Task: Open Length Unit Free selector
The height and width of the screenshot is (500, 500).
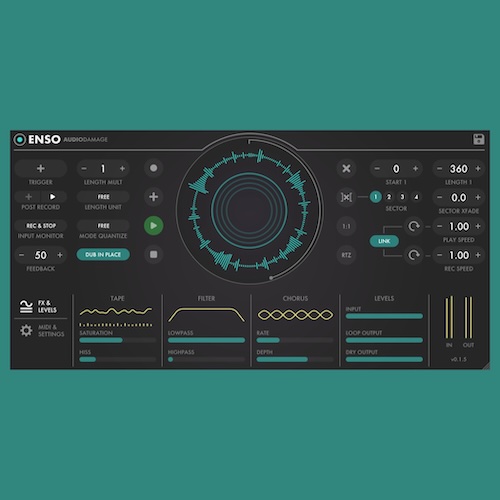Action: coord(103,197)
